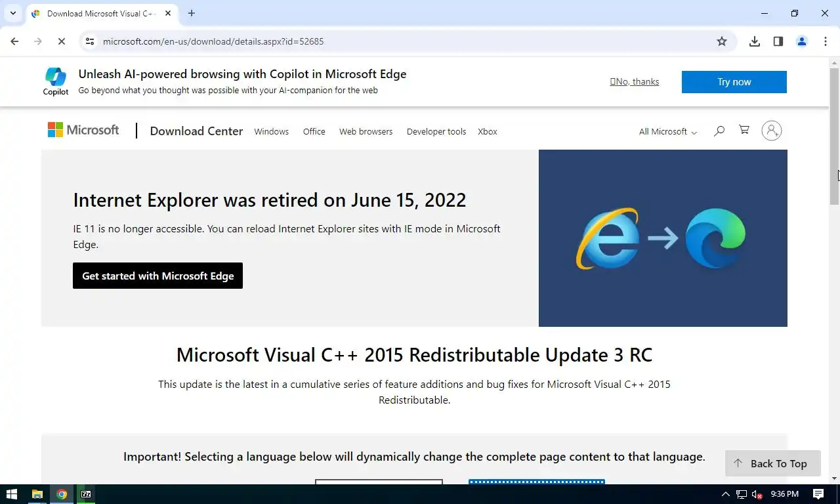The height and width of the screenshot is (504, 840).
Task: Select the Download Microsoft Visual C++ tab
Action: pos(102,13)
